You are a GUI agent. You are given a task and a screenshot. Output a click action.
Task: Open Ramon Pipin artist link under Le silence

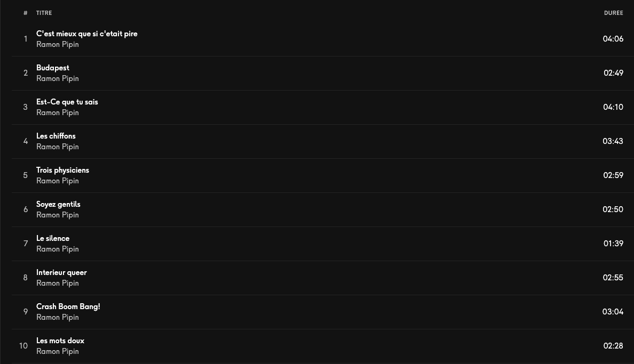tap(58, 249)
